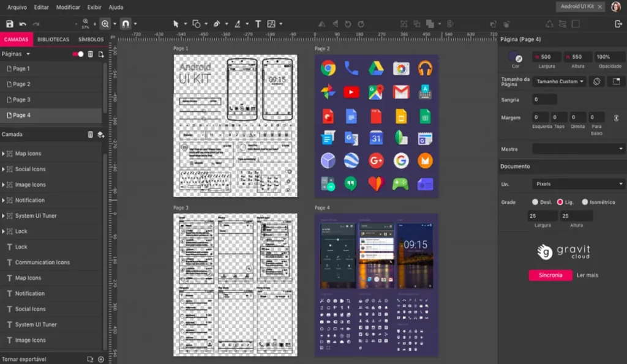Select Page 3 in the pages list

pos(51,100)
